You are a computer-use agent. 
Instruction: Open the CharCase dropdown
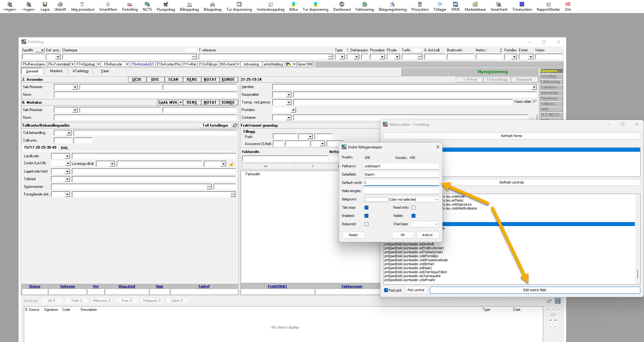pos(436,224)
